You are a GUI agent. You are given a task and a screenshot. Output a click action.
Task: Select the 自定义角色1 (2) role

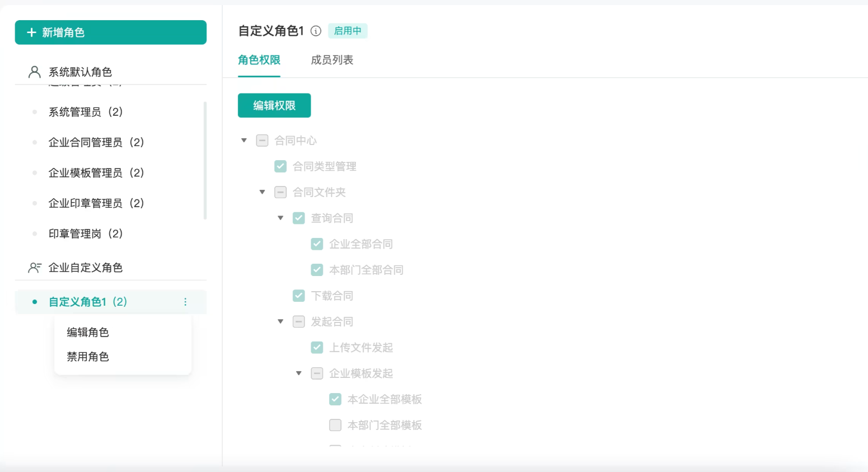[x=111, y=302]
